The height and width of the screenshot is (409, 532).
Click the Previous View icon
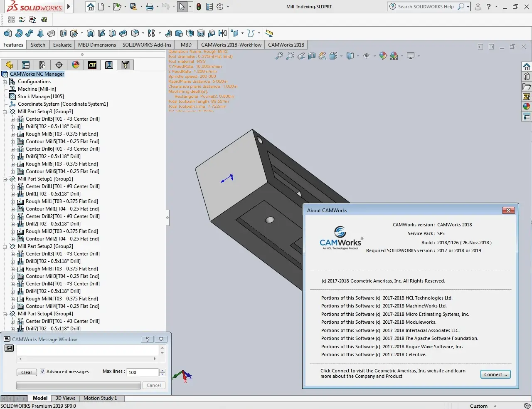click(301, 56)
